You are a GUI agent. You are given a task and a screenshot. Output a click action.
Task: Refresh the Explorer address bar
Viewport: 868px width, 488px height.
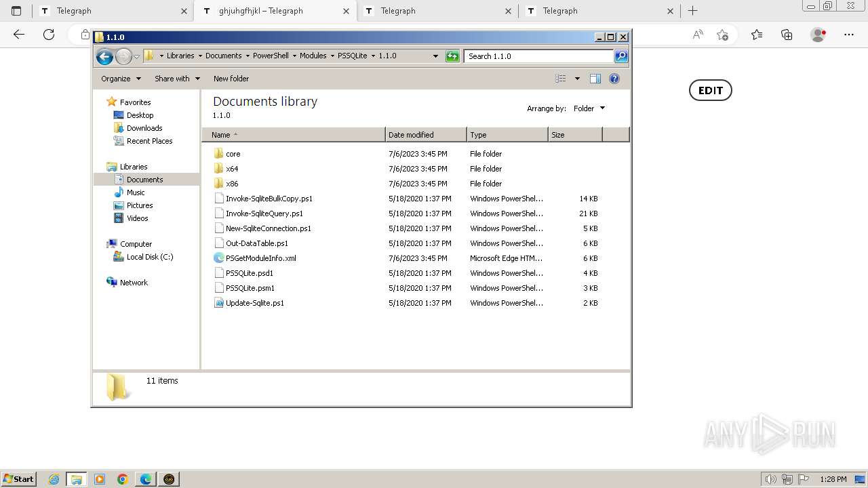pyautogui.click(x=452, y=56)
